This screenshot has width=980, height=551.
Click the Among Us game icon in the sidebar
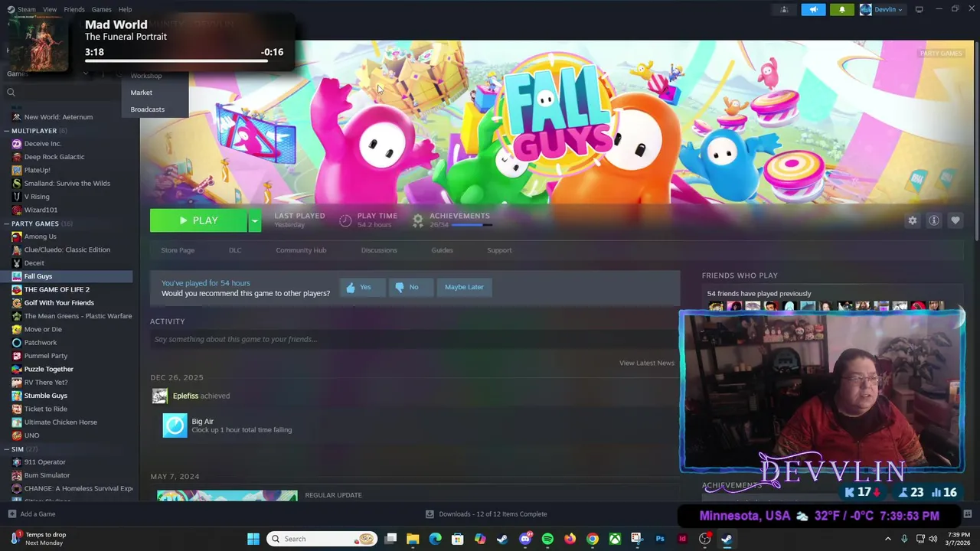click(x=17, y=236)
